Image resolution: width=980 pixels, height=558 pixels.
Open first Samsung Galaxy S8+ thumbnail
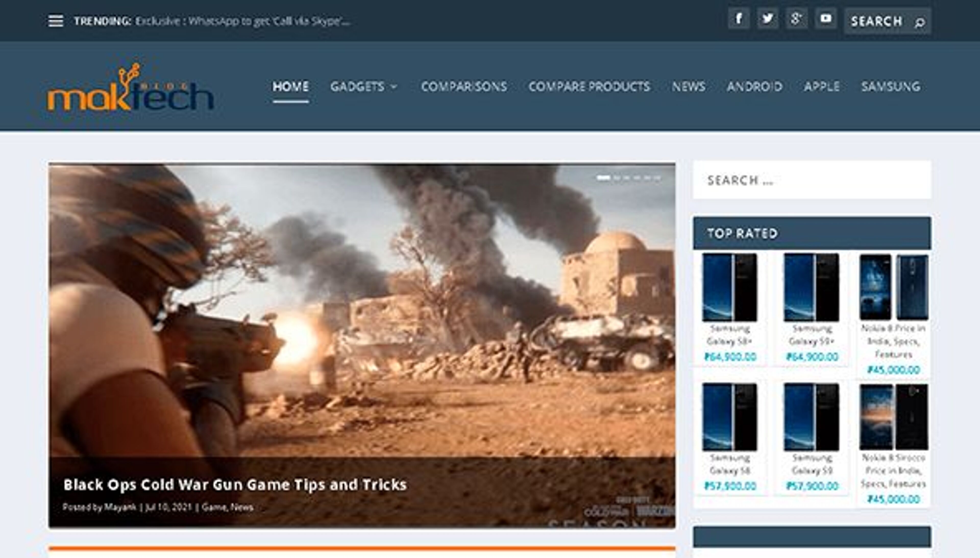click(x=729, y=287)
